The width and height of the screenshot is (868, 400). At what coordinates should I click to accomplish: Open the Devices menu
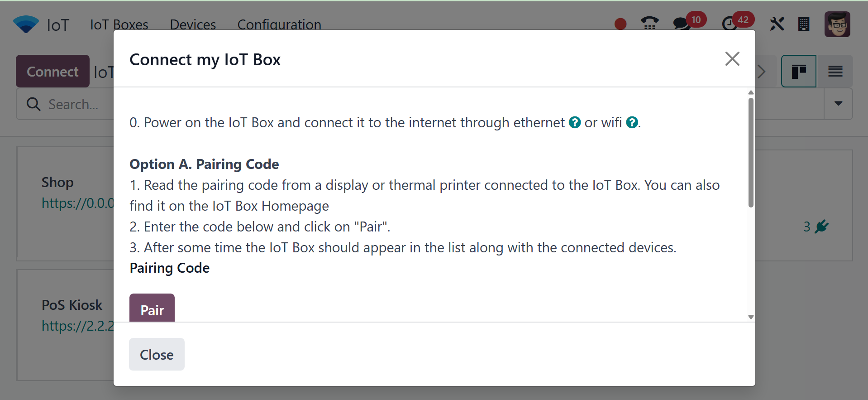point(193,24)
